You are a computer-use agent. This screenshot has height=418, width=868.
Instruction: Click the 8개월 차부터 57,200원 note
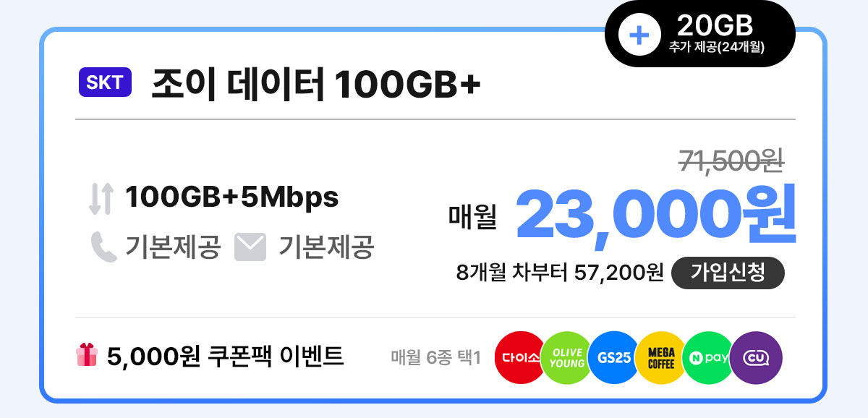click(560, 273)
